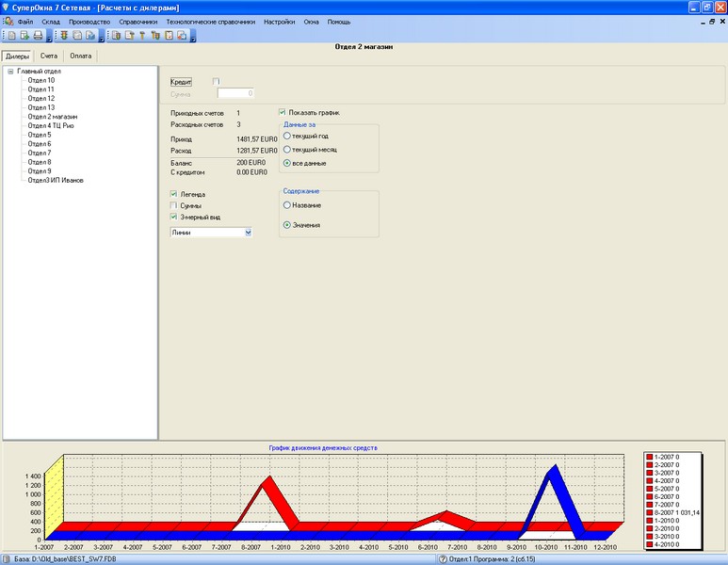Click the application icon left of Файл menu
The width and height of the screenshot is (728, 565).
(x=8, y=22)
